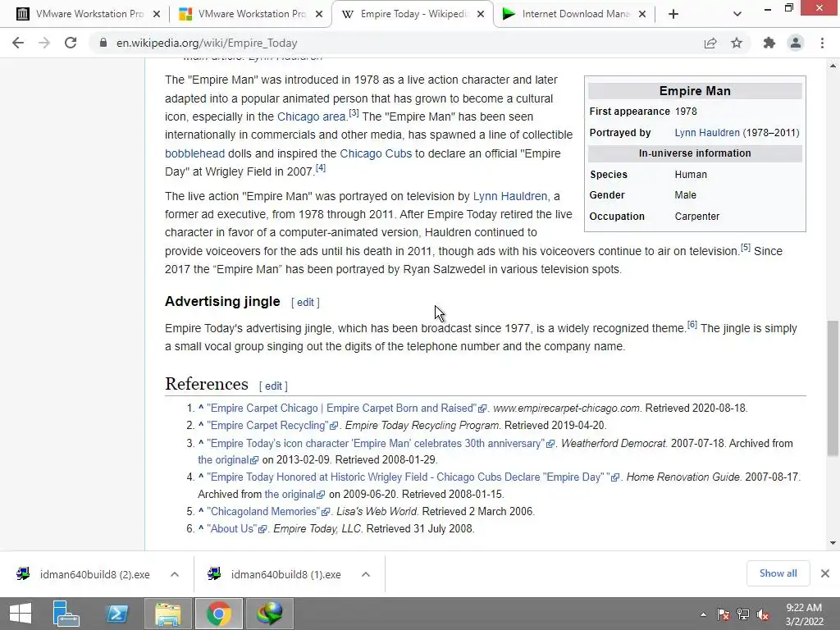Viewport: 840px width, 630px height.
Task: Close the second VMware Workstation tab
Action: click(319, 14)
